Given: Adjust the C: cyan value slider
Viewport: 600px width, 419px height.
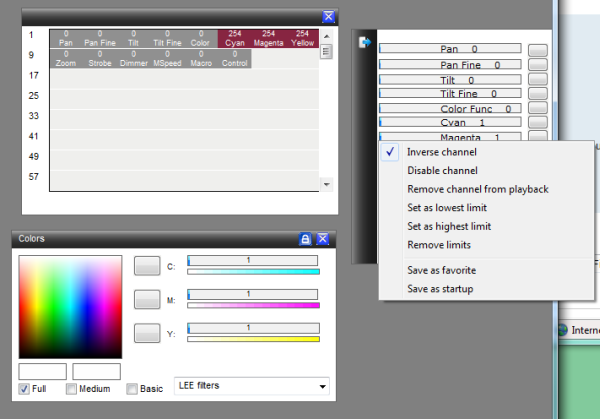Looking at the screenshot, I should 253,261.
